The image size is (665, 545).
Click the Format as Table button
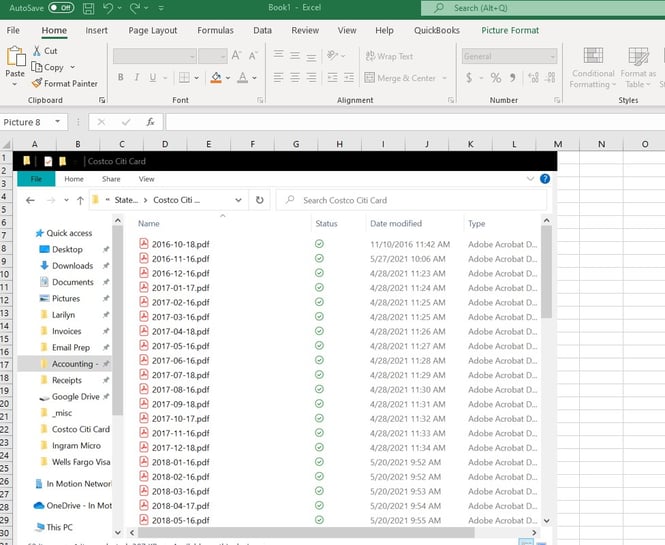tap(638, 68)
